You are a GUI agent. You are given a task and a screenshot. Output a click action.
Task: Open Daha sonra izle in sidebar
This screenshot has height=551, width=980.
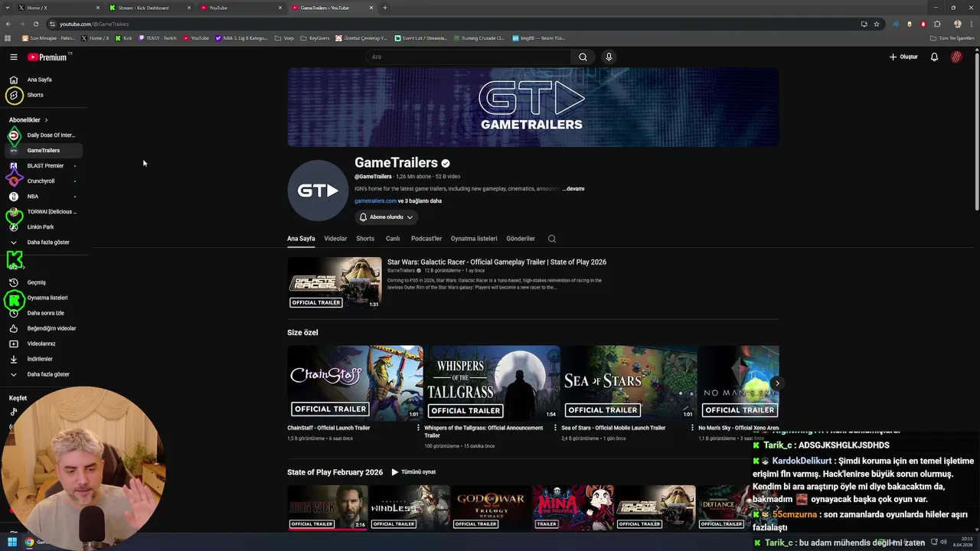coord(45,313)
